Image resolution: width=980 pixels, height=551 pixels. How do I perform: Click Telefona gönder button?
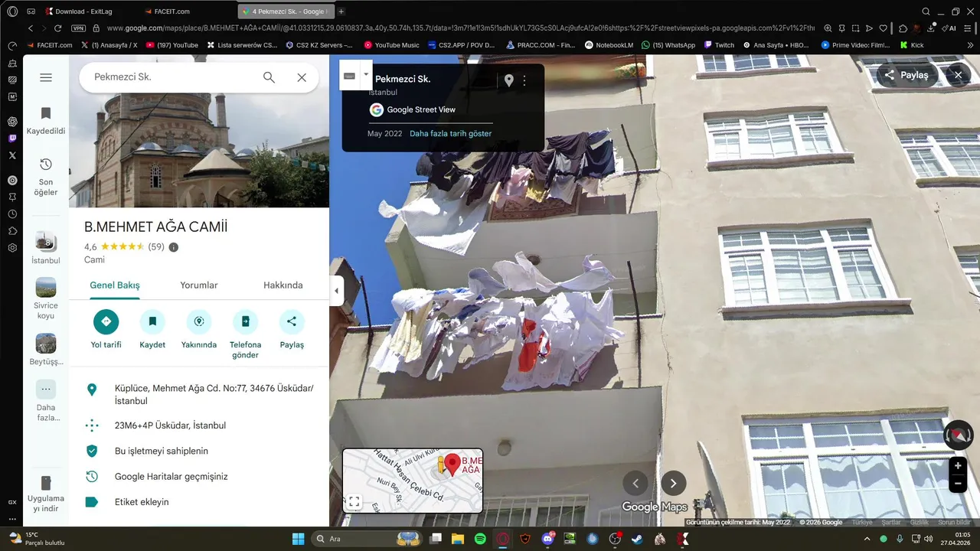click(x=246, y=334)
